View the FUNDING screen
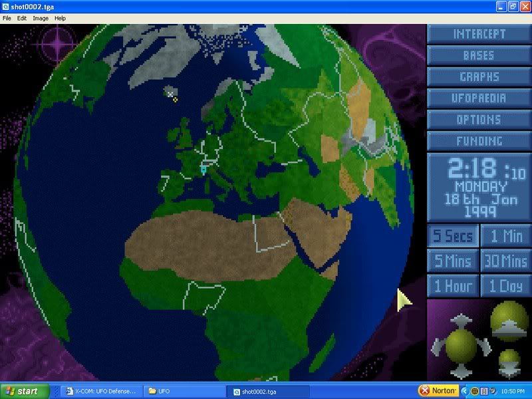532x399 pixels. [x=479, y=141]
